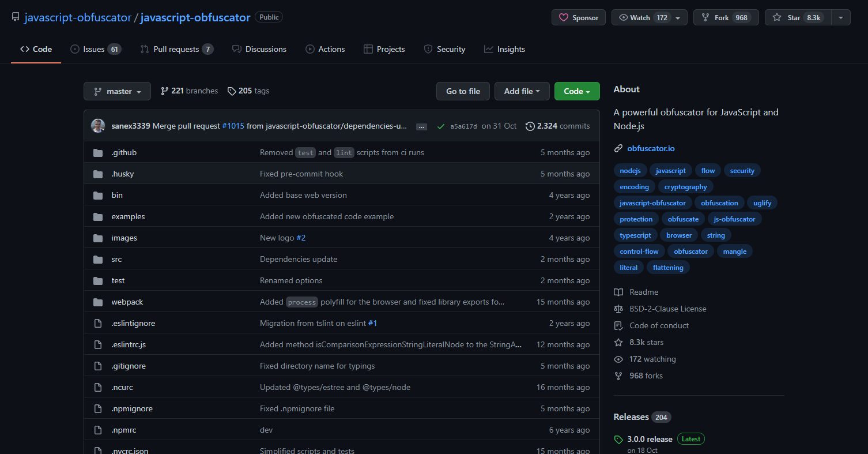
Task: Click the webpack folder icon
Action: point(98,302)
